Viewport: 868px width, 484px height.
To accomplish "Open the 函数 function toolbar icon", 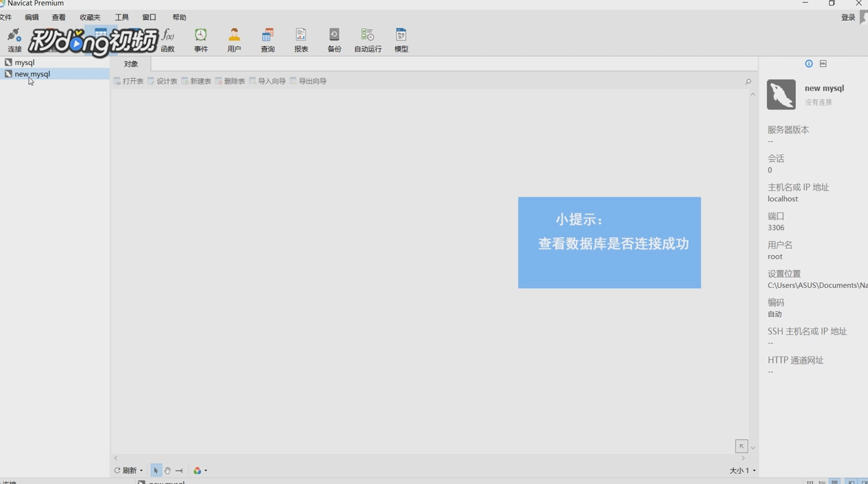I will tap(167, 40).
